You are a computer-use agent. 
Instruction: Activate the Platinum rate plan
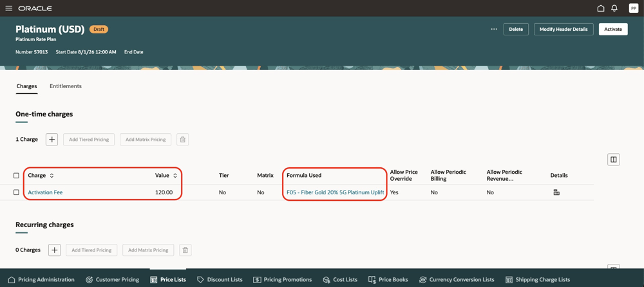pyautogui.click(x=613, y=29)
